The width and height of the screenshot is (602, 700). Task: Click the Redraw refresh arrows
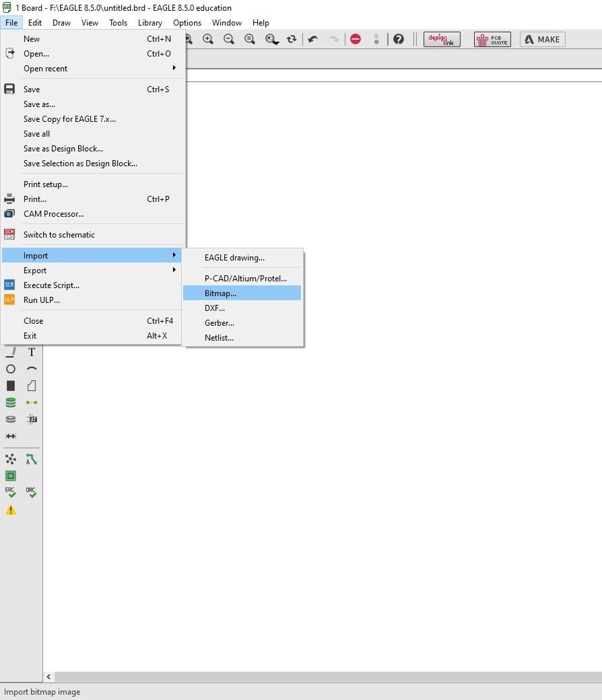pos(292,39)
